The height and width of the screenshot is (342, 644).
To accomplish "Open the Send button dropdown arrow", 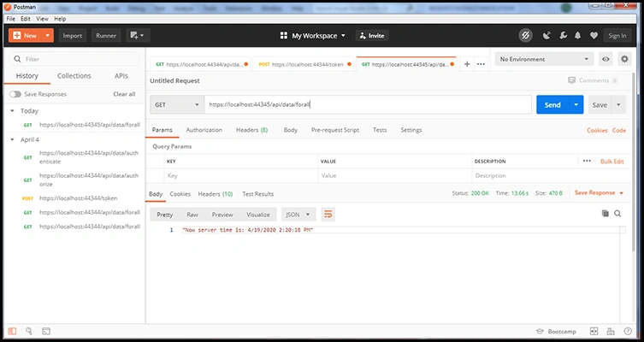I will click(576, 104).
